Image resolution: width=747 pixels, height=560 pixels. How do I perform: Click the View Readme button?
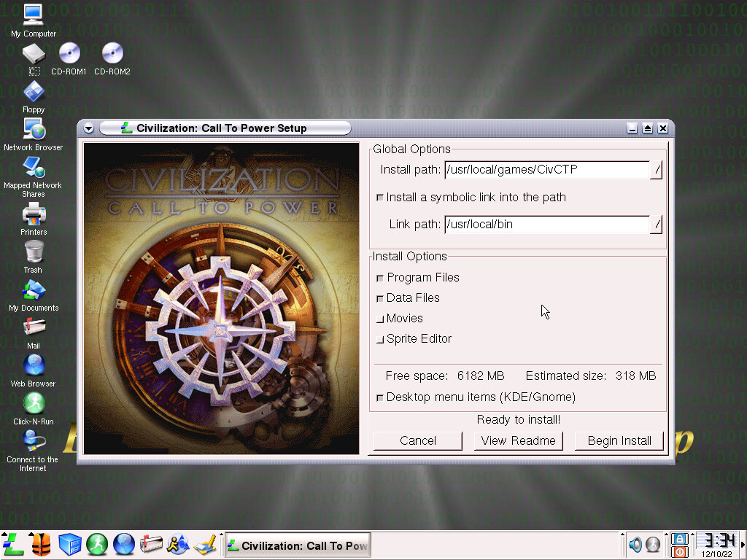pyautogui.click(x=518, y=440)
